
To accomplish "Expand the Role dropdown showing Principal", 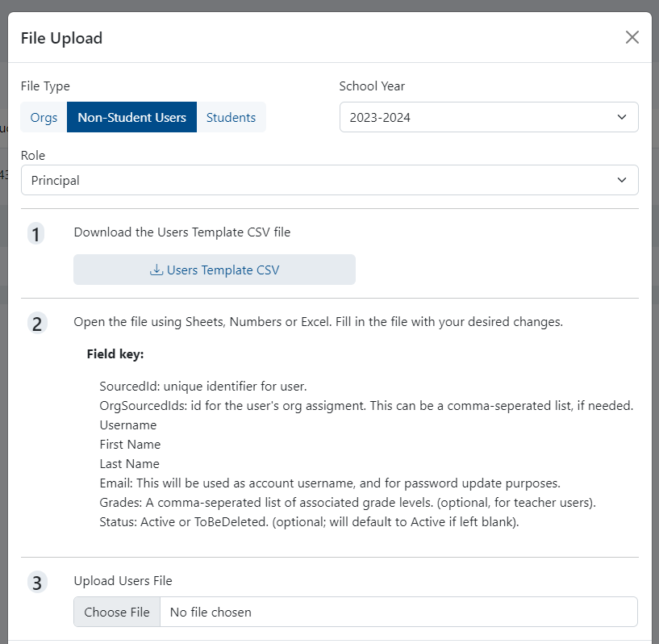I will point(329,180).
